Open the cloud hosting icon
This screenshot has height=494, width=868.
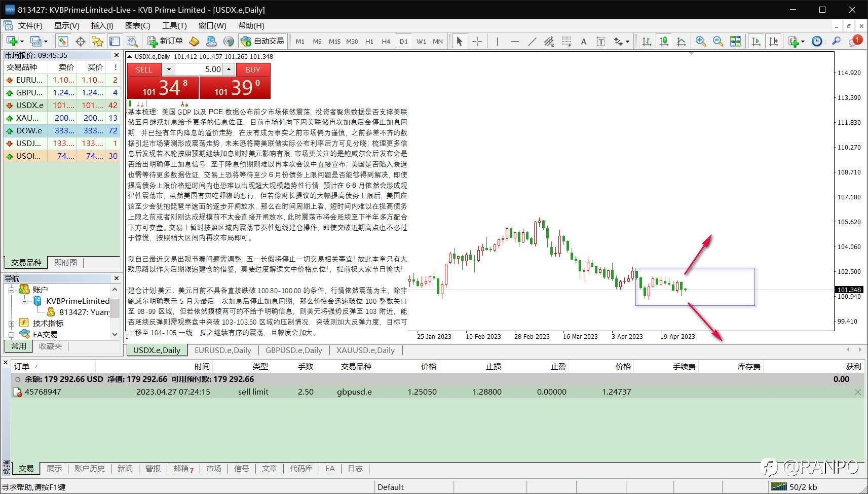[211, 41]
